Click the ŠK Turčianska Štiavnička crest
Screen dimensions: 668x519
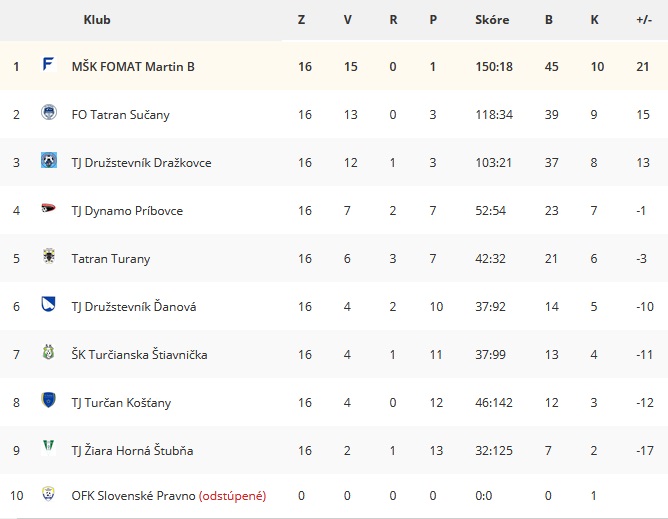49,352
